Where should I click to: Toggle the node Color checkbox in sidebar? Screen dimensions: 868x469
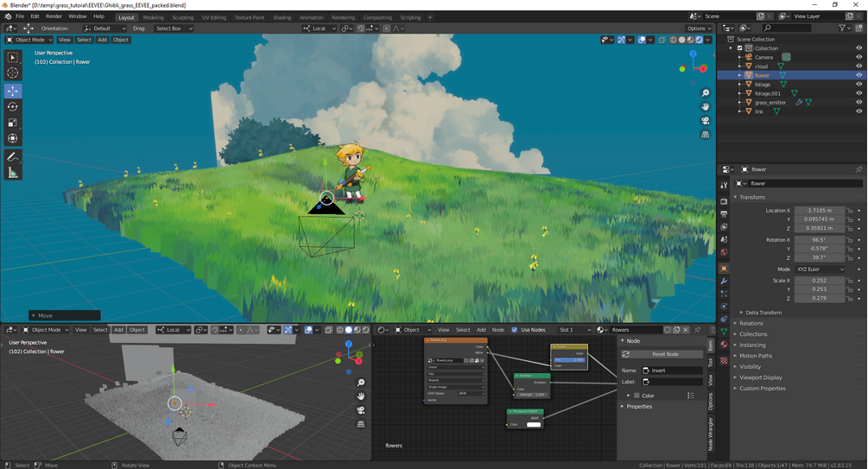pos(637,396)
